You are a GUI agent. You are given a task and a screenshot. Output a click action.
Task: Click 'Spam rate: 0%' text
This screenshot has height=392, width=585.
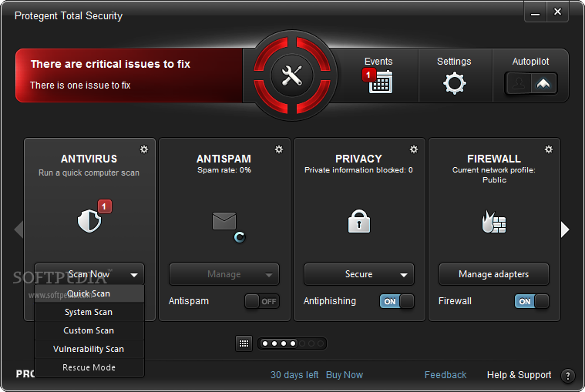pos(224,170)
